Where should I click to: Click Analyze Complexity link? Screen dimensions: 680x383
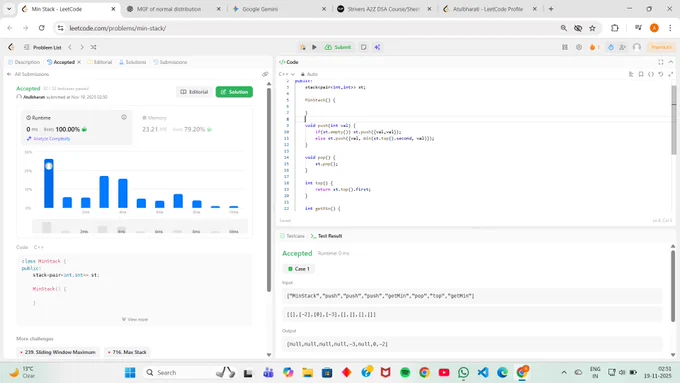click(49, 139)
